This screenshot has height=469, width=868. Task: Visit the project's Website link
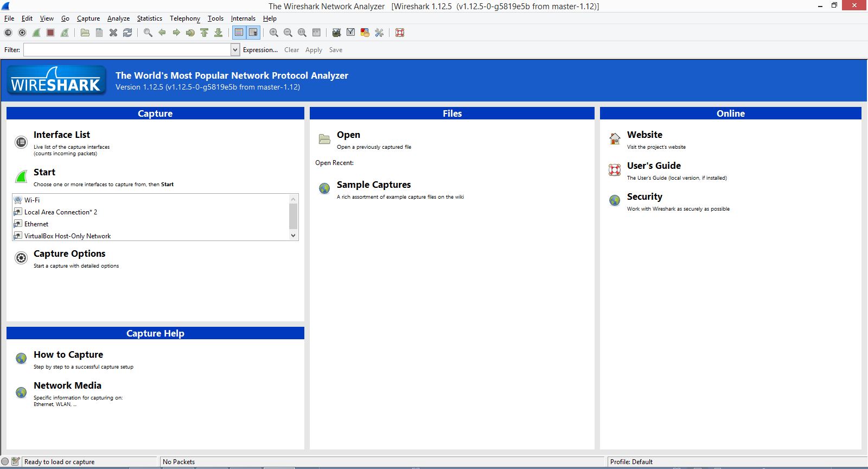click(x=644, y=135)
